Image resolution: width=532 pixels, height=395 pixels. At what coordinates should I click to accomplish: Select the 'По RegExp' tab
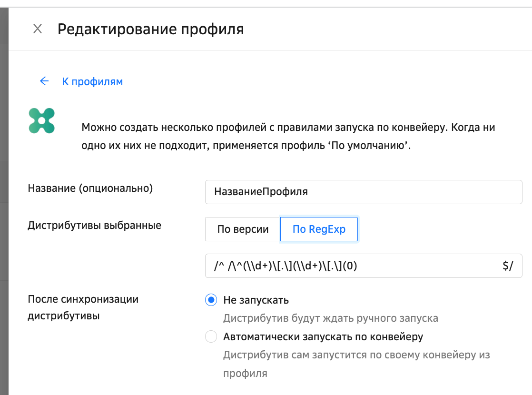(x=319, y=229)
